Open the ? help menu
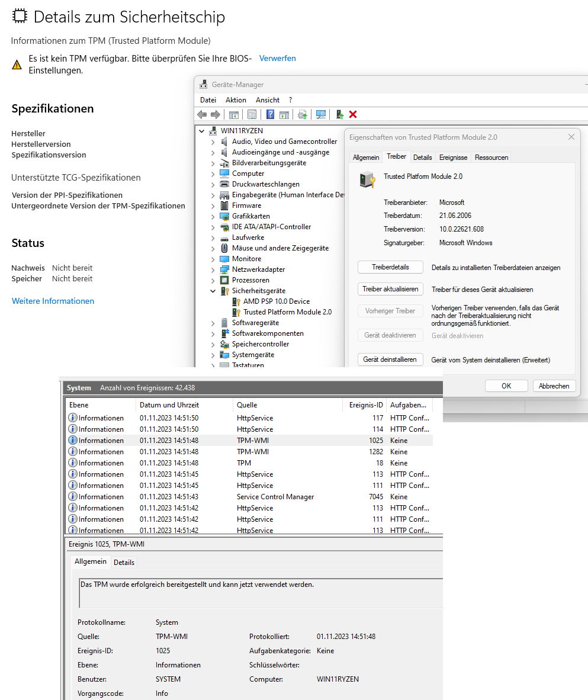Screen dimensions: 588x700 click(290, 100)
